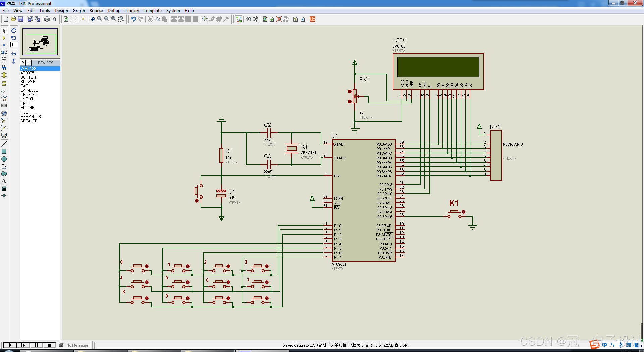The image size is (644, 352).
Task: Select AT89C51 in the devices list
Action: [x=40, y=73]
